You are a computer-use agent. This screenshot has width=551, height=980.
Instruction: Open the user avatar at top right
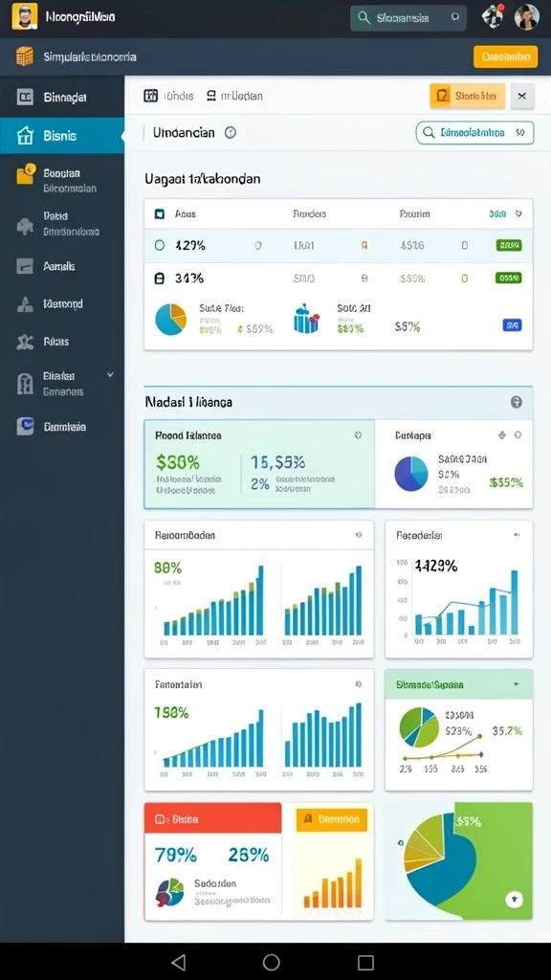[x=527, y=17]
